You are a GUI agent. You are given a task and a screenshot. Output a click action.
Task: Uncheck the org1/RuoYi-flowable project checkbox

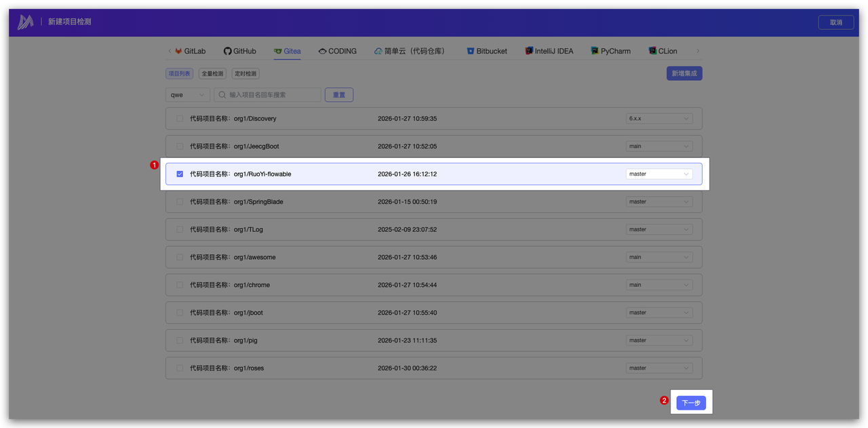click(180, 174)
